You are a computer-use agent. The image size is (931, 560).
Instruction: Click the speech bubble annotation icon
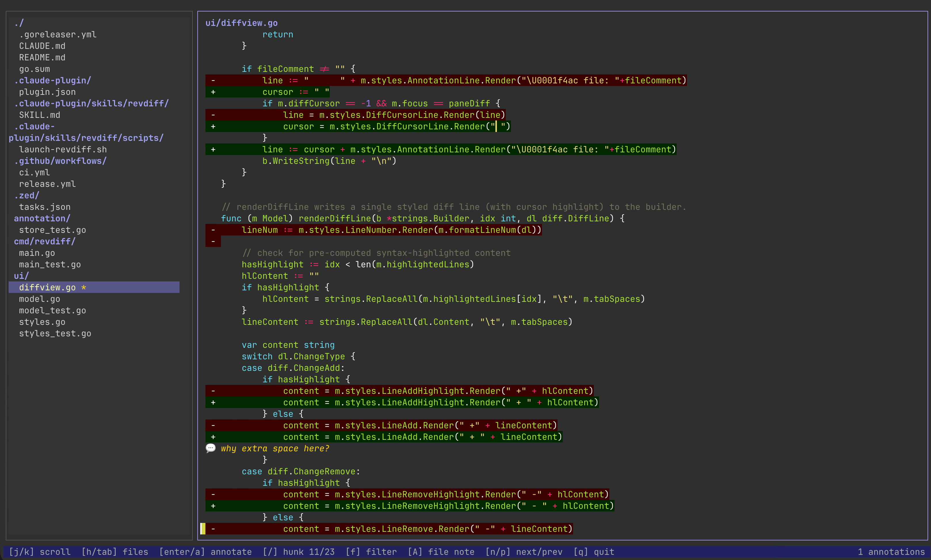pos(211,448)
